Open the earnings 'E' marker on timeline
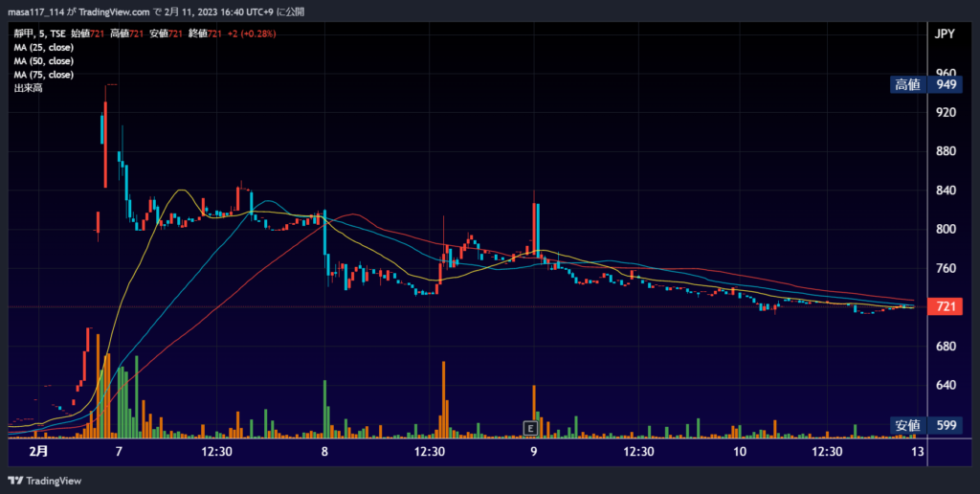Viewport: 980px width, 494px height. coord(530,428)
